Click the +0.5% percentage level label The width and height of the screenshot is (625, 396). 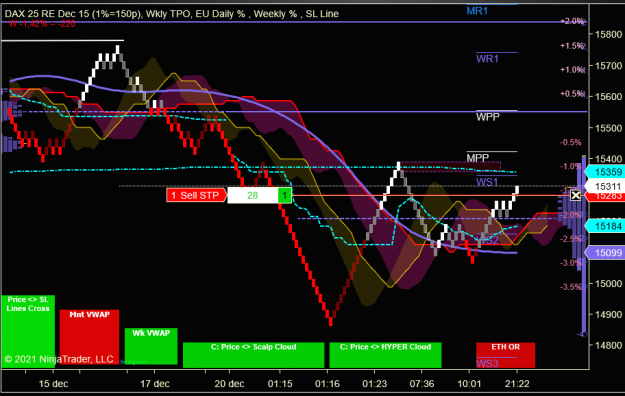(x=572, y=94)
